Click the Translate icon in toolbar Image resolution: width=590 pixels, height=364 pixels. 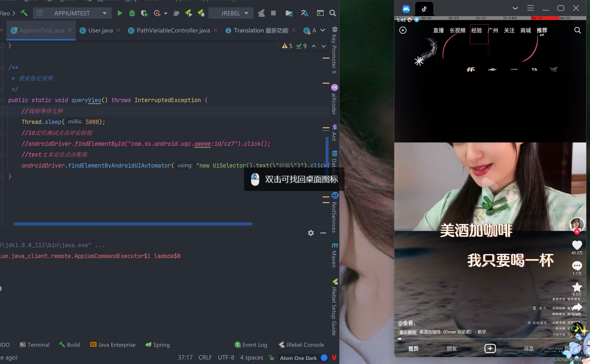tap(304, 13)
